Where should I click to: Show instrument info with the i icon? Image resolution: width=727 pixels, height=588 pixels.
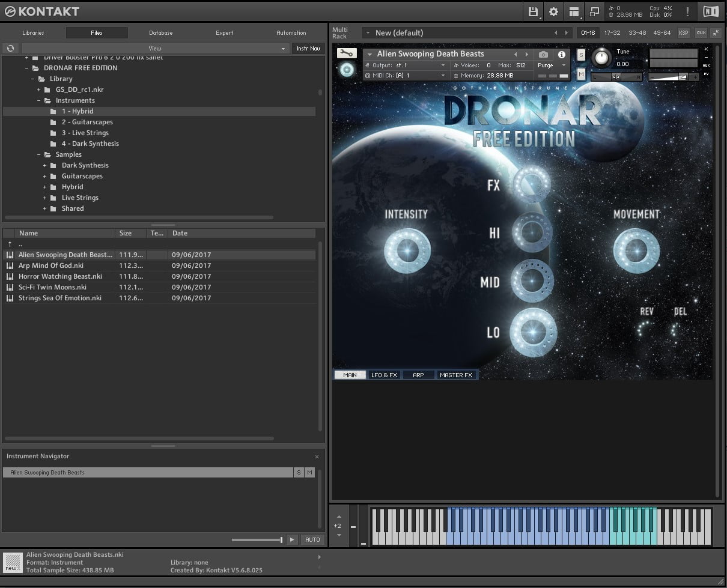[562, 54]
